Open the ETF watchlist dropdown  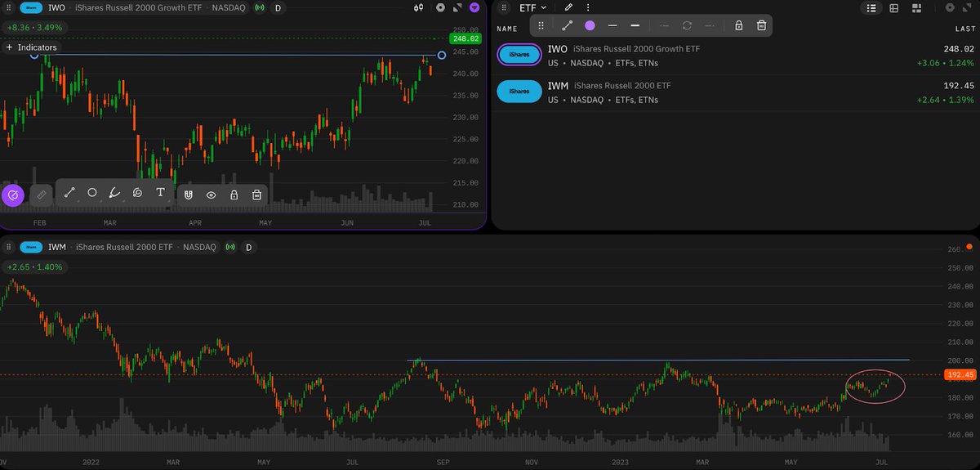(x=533, y=8)
